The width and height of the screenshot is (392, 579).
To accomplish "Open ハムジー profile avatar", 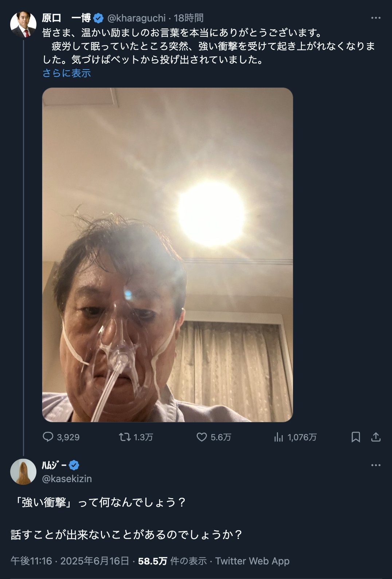I will [23, 472].
